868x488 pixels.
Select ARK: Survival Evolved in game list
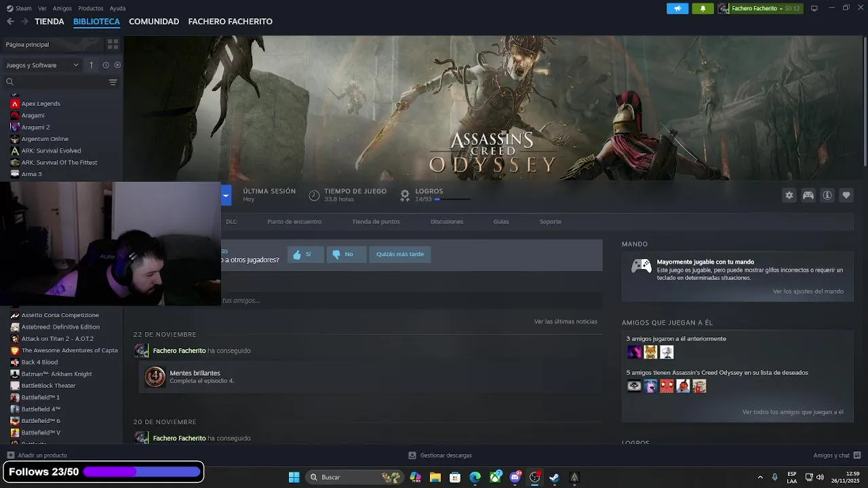pos(51,150)
